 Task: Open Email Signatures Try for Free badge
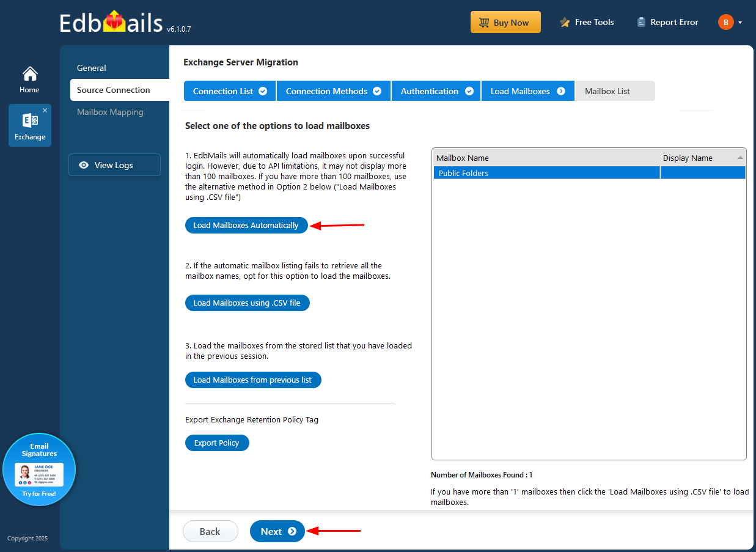pos(39,469)
